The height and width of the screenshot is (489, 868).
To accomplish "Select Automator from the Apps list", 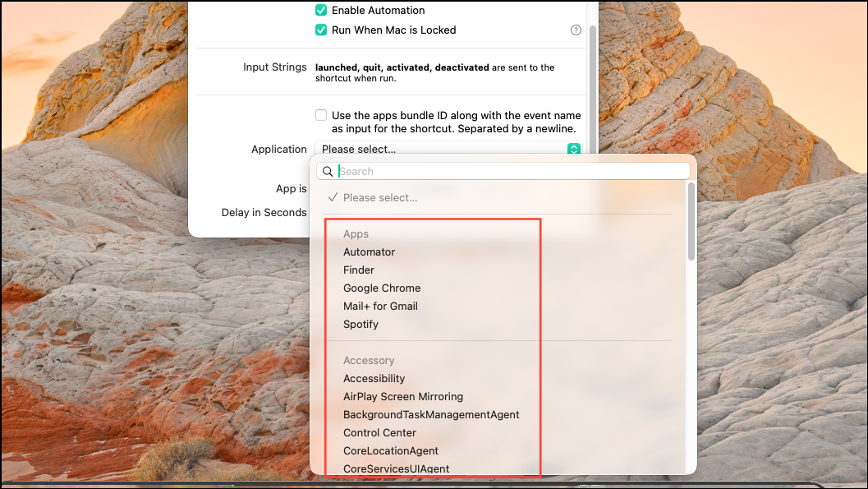I will tap(369, 251).
